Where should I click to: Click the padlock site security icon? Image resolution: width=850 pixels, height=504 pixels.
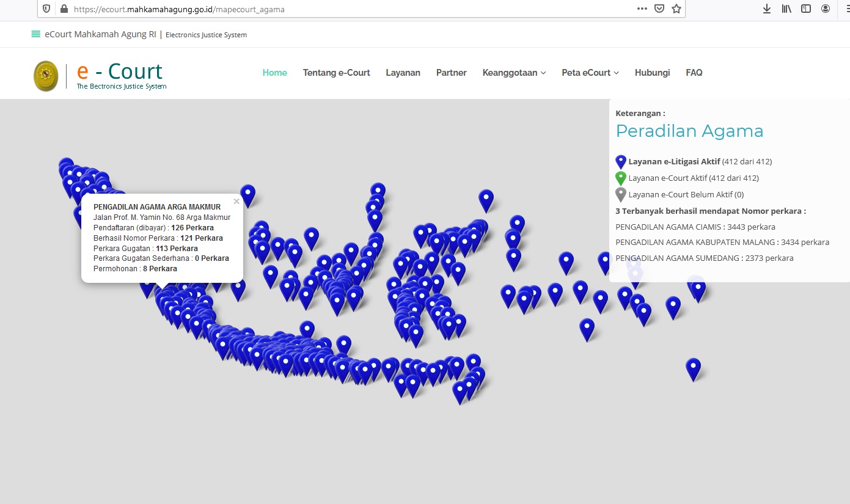coord(64,9)
